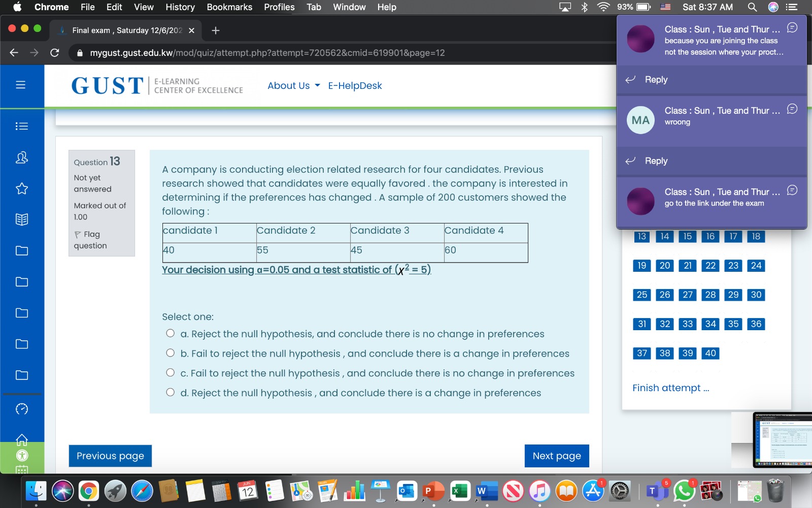Select answer a rejecting the null hypothesis
The image size is (812, 508).
tap(170, 333)
